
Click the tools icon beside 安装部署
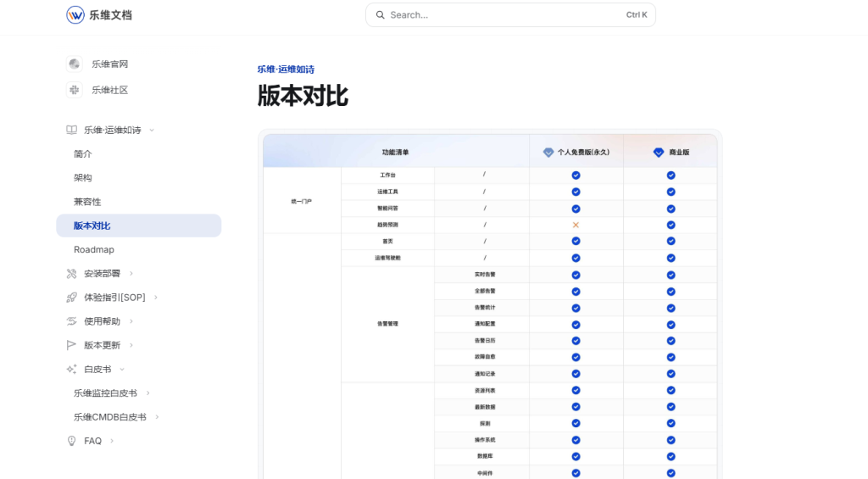[x=71, y=274]
